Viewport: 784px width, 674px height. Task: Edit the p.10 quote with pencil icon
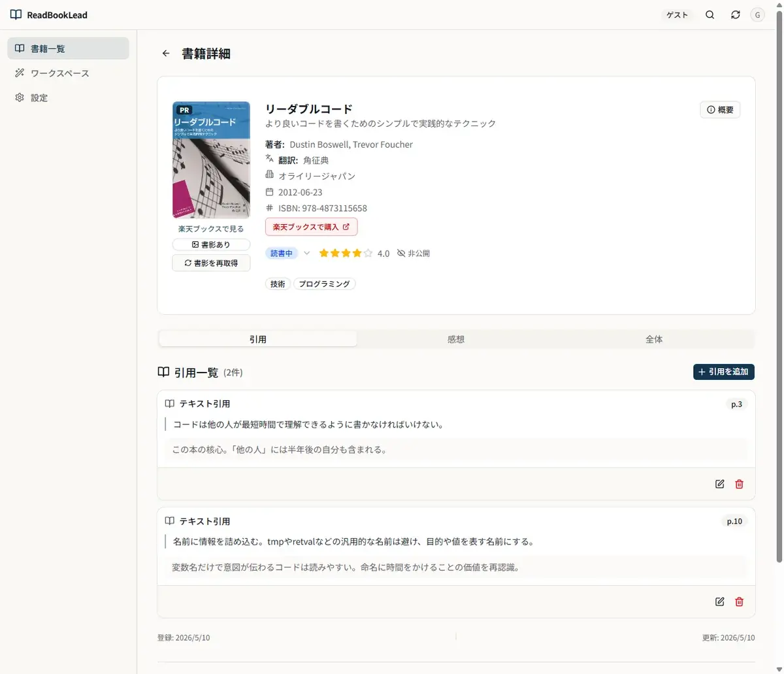720,601
